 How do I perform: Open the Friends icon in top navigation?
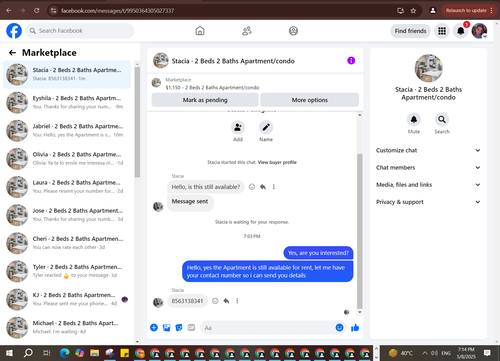(247, 31)
